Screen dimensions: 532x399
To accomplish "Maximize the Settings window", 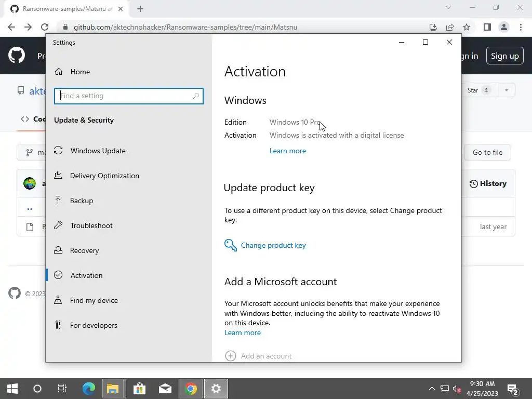I will coord(425,42).
